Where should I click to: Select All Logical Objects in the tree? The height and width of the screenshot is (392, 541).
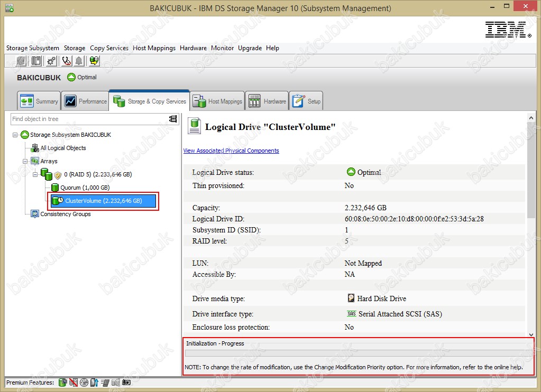63,148
